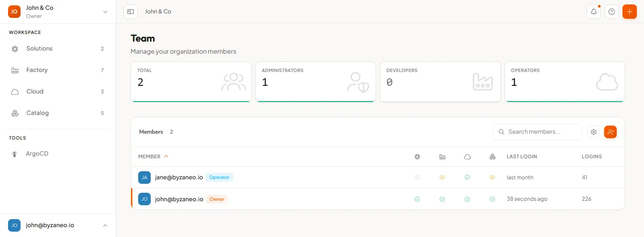644x237 pixels.
Task: Click the Solutions column header icon
Action: (x=417, y=157)
